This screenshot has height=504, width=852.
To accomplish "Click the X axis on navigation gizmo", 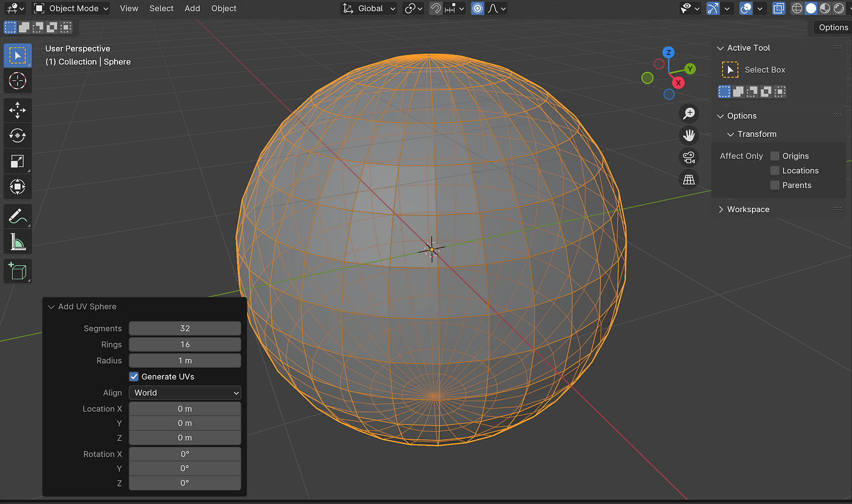I will [x=678, y=82].
